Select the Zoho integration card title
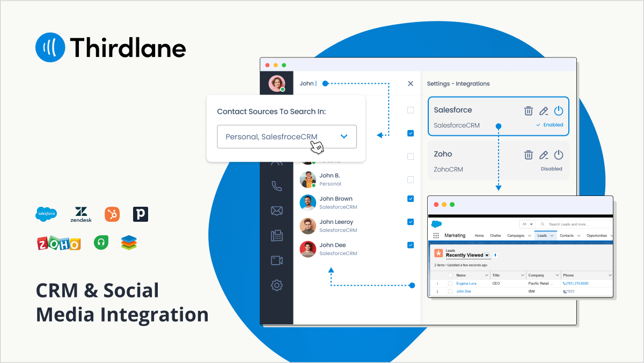The width and height of the screenshot is (644, 363). tap(443, 154)
